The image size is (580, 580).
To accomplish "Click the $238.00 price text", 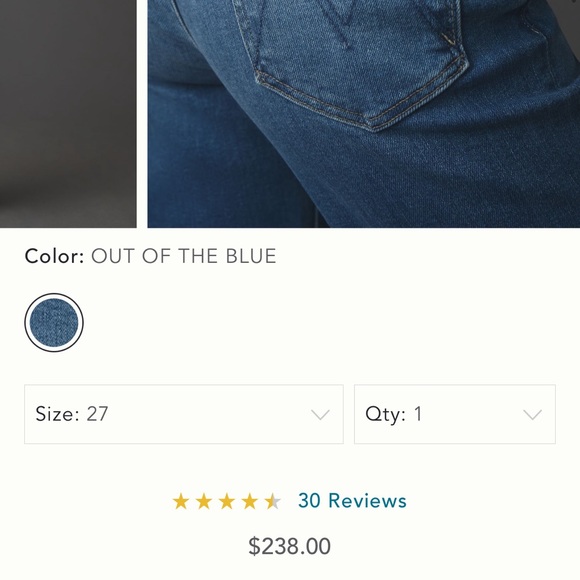I will (x=289, y=546).
